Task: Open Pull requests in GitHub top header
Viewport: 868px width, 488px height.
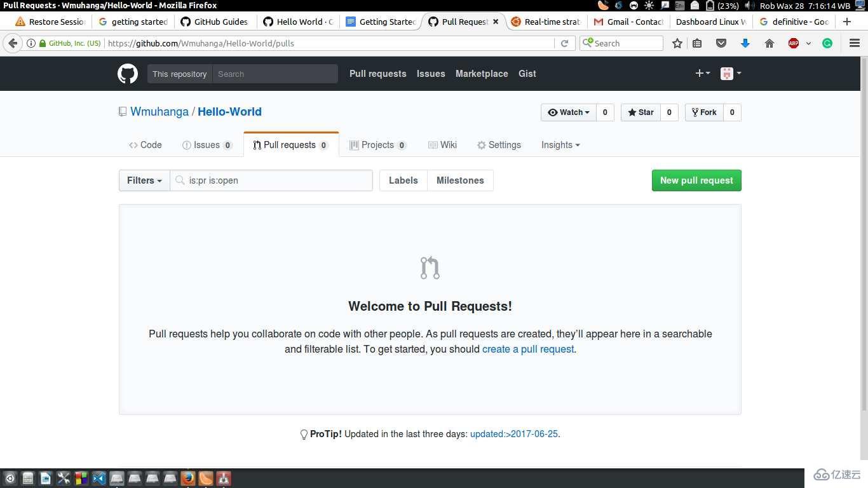Action: 378,74
